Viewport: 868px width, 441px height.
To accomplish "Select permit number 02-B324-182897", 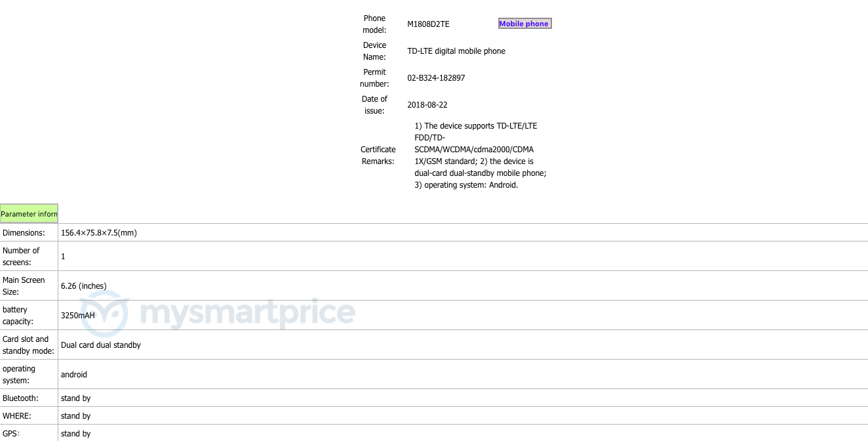I will [x=436, y=78].
